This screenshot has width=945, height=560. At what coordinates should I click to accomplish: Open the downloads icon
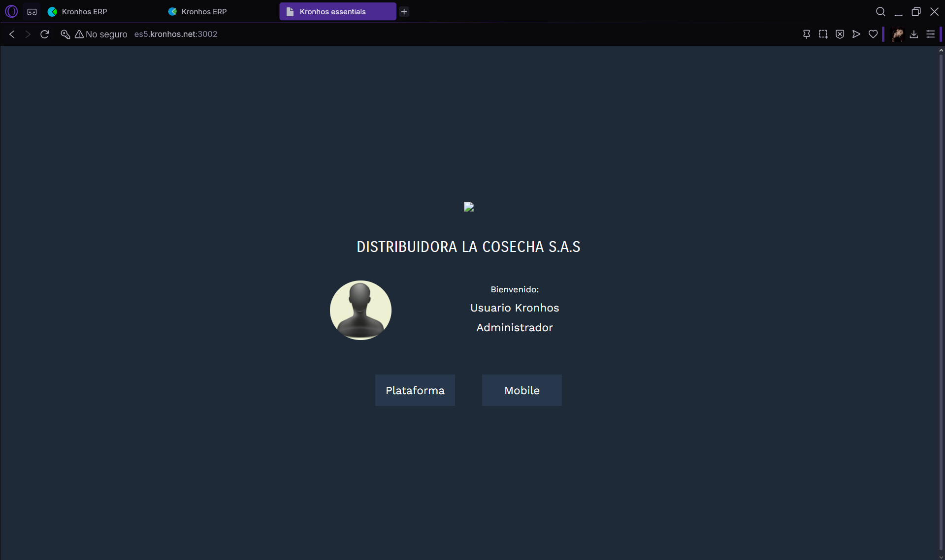pyautogui.click(x=913, y=34)
